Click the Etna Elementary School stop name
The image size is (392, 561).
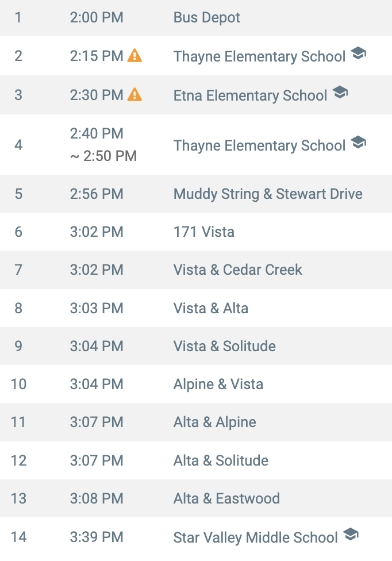[x=250, y=95]
